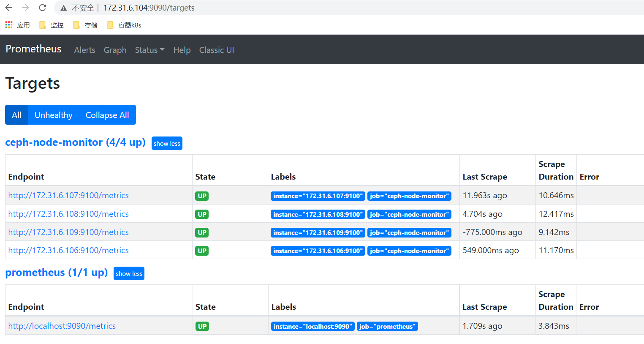Open the 容器k8s bookmark folder
The image size is (644, 344).
[x=124, y=25]
